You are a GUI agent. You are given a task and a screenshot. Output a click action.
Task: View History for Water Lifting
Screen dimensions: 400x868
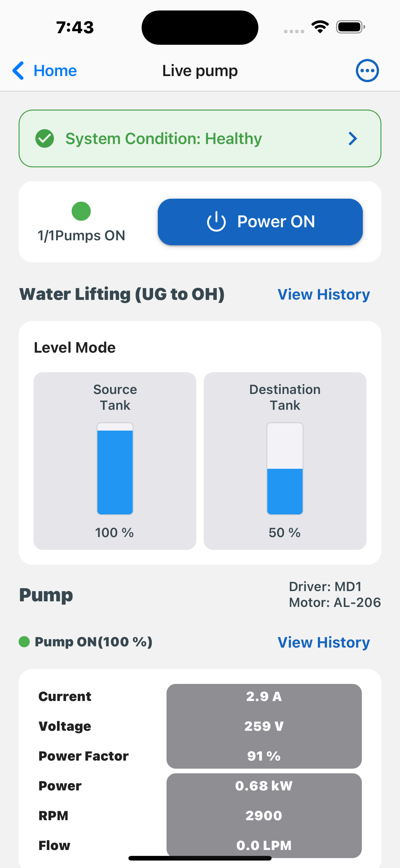(324, 295)
